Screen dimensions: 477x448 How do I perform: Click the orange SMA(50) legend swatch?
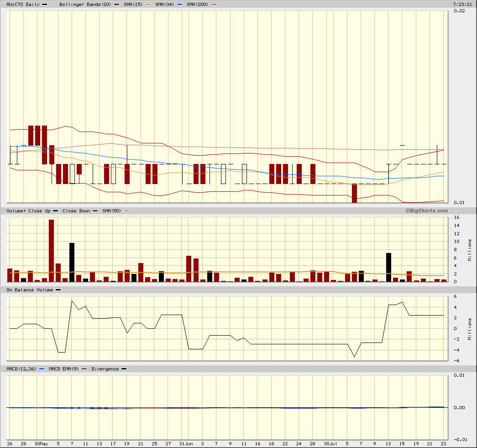coord(126,211)
